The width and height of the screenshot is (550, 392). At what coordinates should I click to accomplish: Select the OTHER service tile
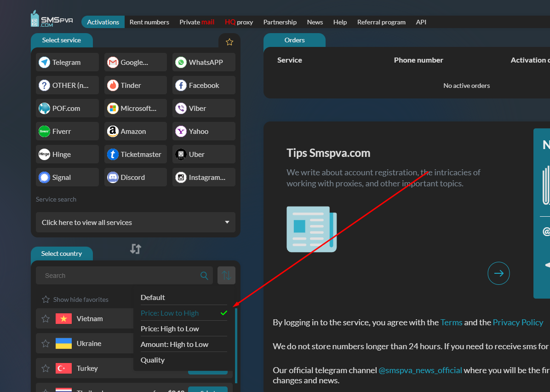click(x=67, y=85)
